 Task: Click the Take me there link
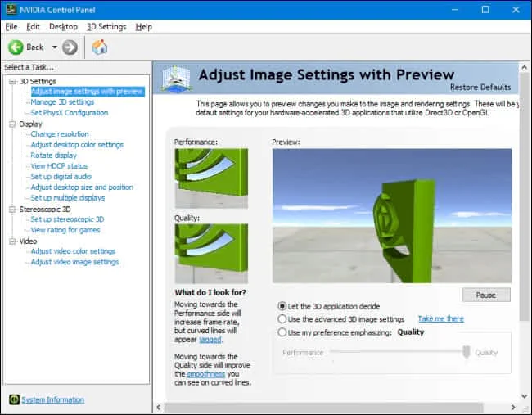(440, 318)
